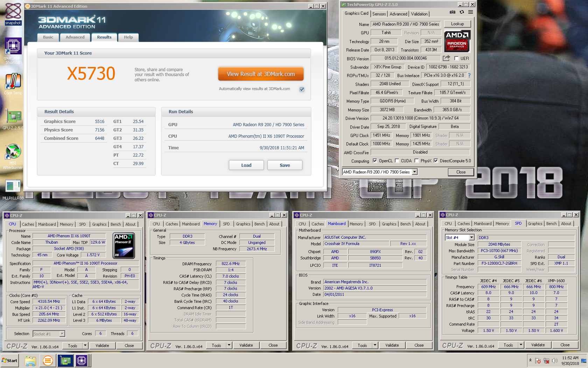Expand Tools dropdown arrow in CPU tab window
Screen dimensions: 588x368
[85, 346]
